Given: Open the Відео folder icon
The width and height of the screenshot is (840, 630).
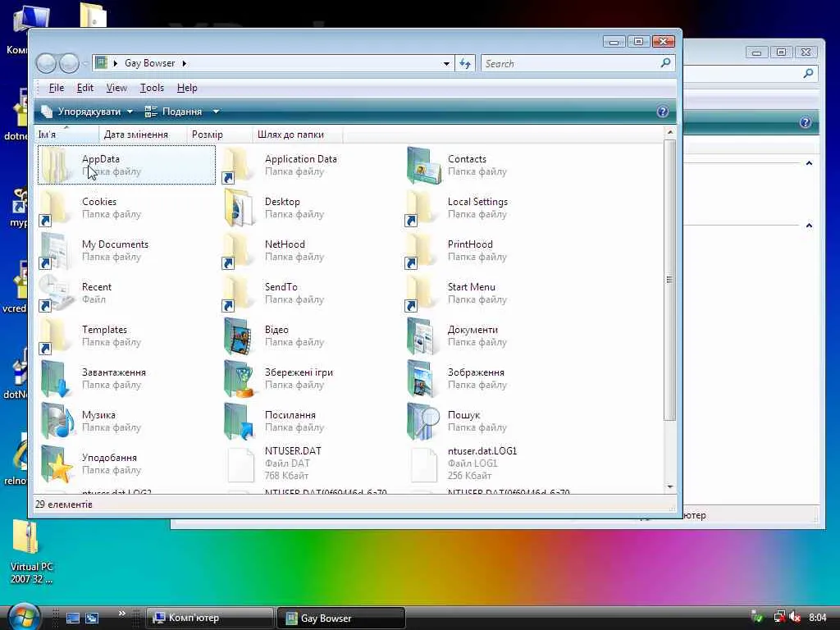Looking at the screenshot, I should coord(239,336).
